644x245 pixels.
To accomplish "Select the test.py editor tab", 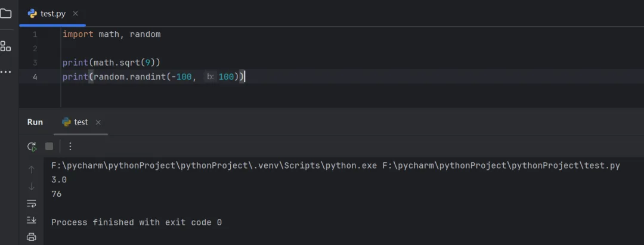I will [x=52, y=13].
